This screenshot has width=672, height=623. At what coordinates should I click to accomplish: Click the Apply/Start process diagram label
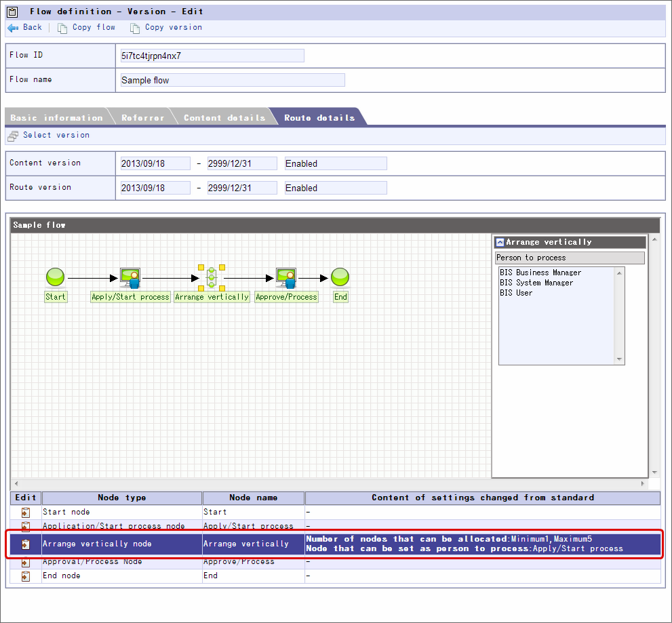click(x=130, y=297)
